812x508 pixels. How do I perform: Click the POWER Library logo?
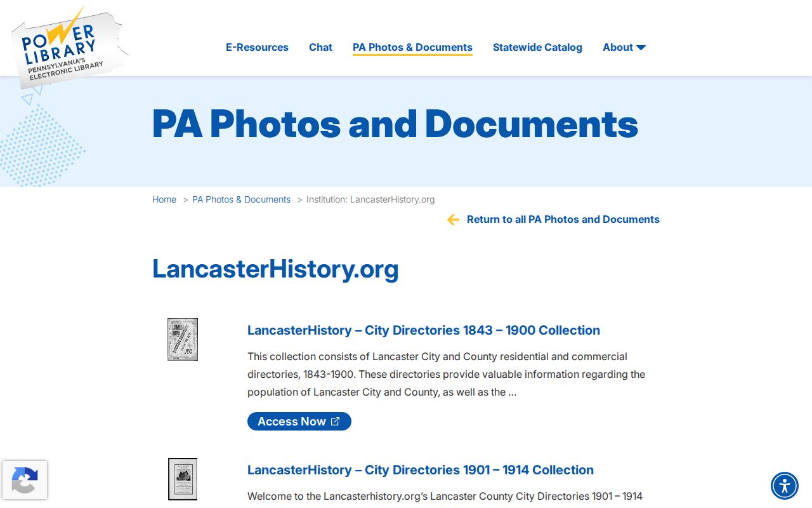coord(69,48)
